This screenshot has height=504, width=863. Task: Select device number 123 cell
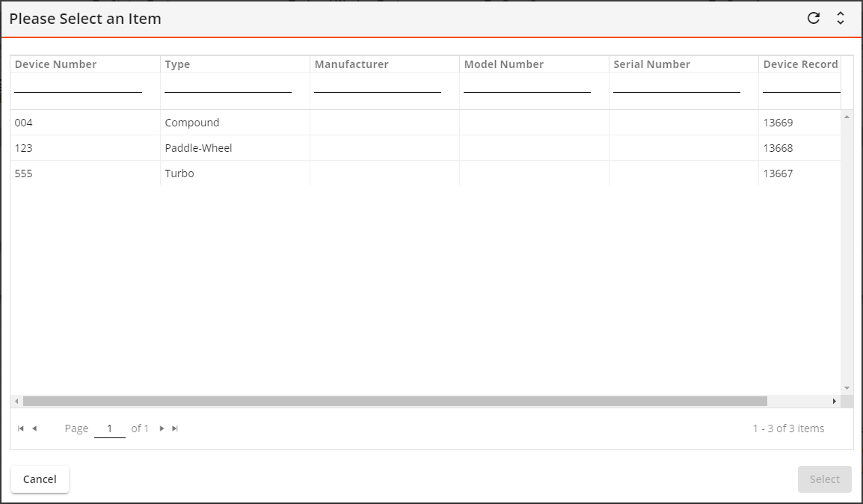tap(85, 148)
